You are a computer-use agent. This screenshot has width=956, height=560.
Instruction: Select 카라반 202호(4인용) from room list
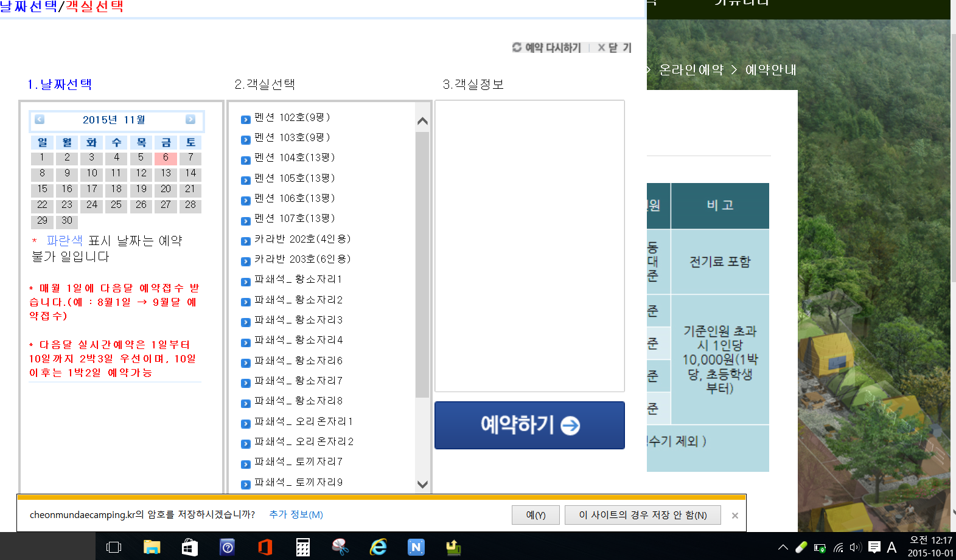[x=302, y=239]
